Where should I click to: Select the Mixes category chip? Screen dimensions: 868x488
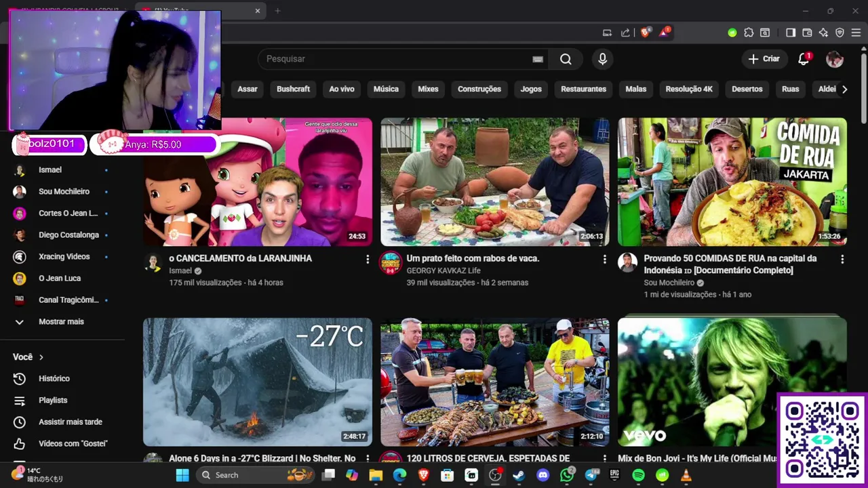tap(428, 89)
